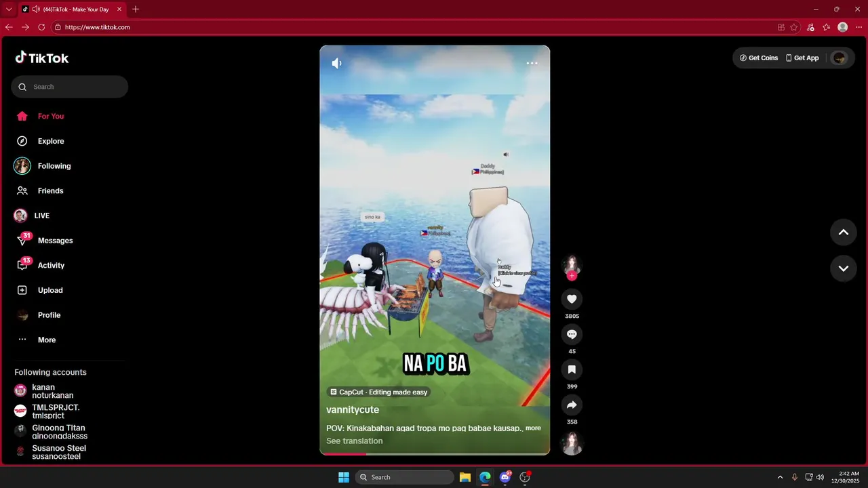Open File Explorer from taskbar
The height and width of the screenshot is (488, 868).
465,477
